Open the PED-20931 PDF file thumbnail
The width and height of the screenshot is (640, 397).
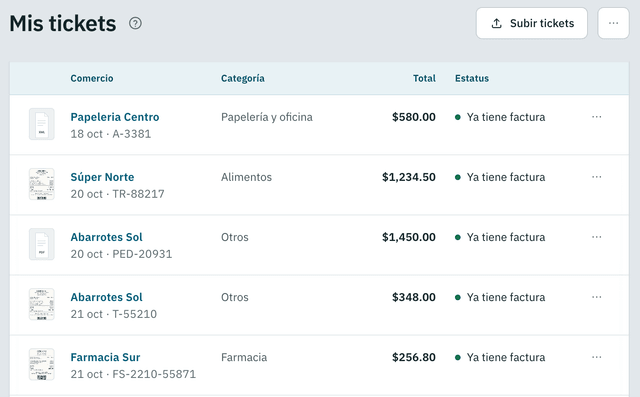click(x=42, y=244)
